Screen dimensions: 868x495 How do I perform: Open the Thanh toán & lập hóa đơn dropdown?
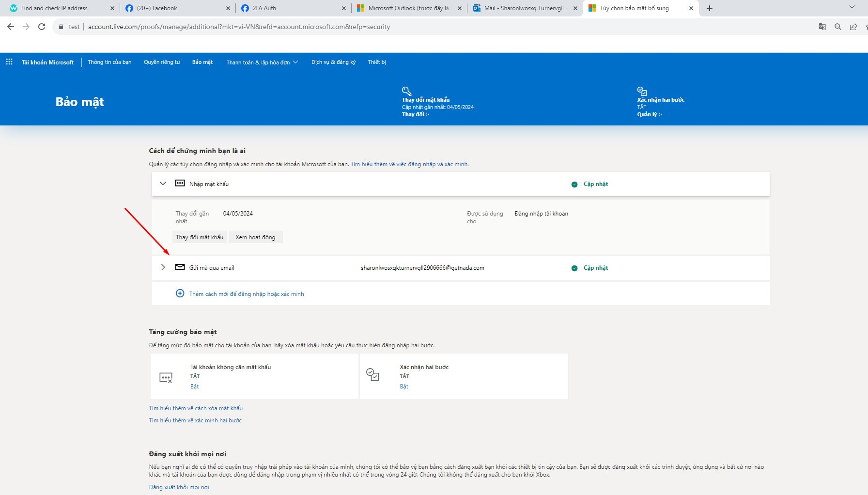[x=262, y=62]
